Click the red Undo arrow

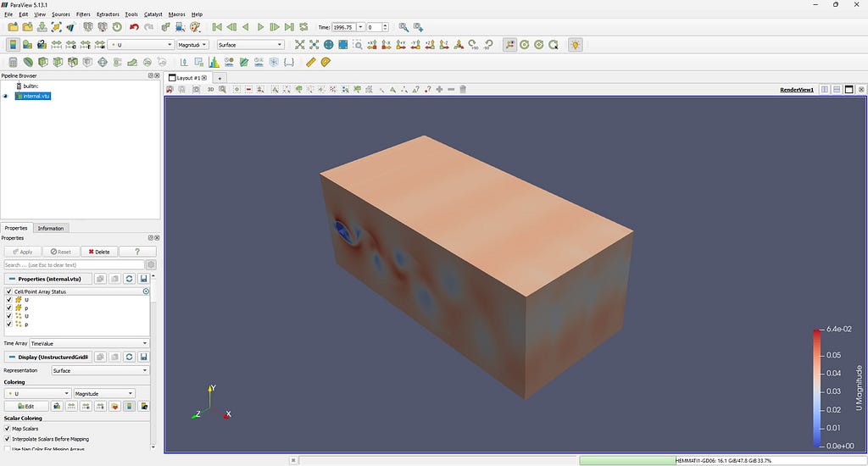click(x=134, y=27)
